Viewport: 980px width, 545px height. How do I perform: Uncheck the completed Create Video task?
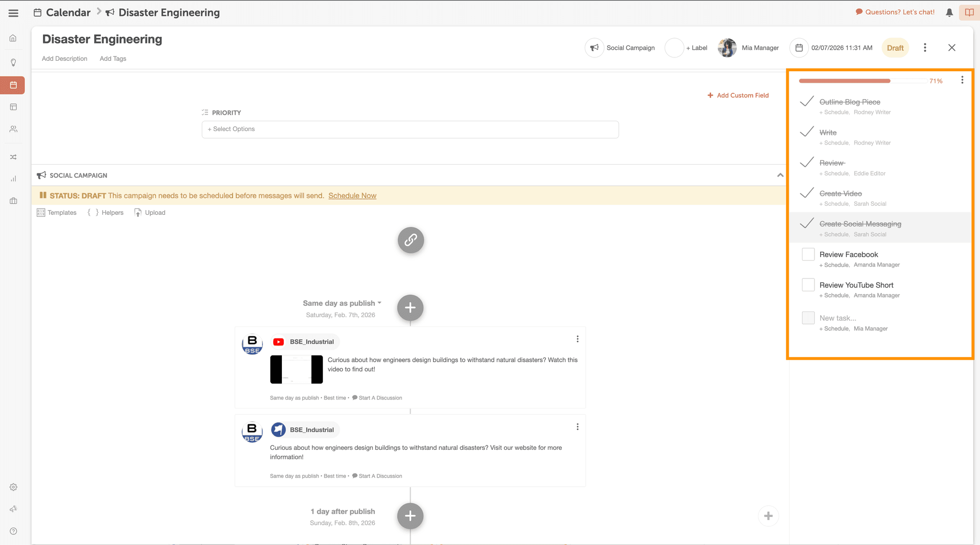[x=807, y=193]
